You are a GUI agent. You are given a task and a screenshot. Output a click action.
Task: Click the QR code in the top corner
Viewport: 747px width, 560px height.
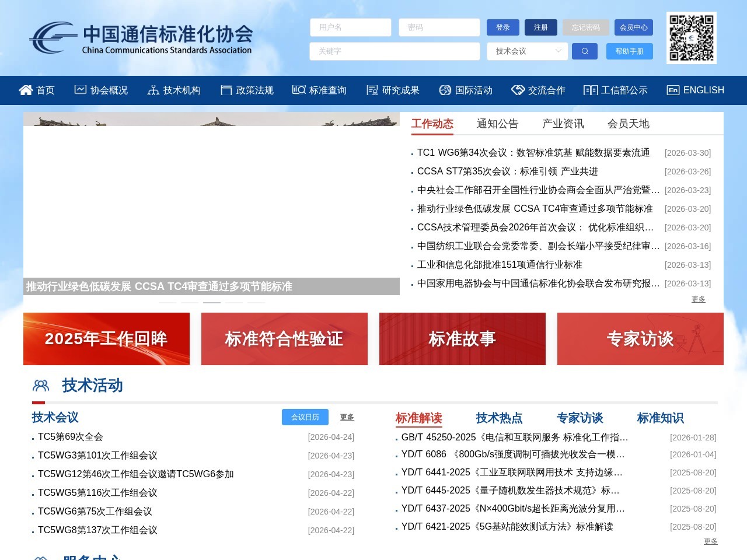coord(691,38)
